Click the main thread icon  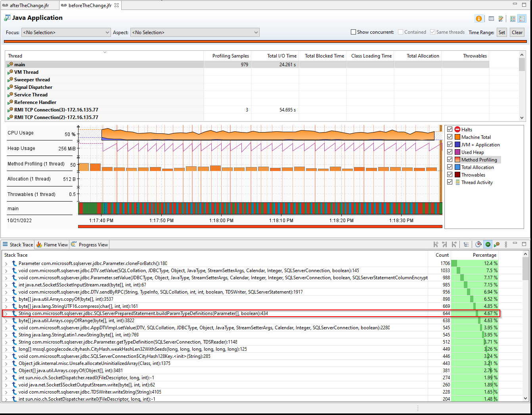tap(10, 64)
